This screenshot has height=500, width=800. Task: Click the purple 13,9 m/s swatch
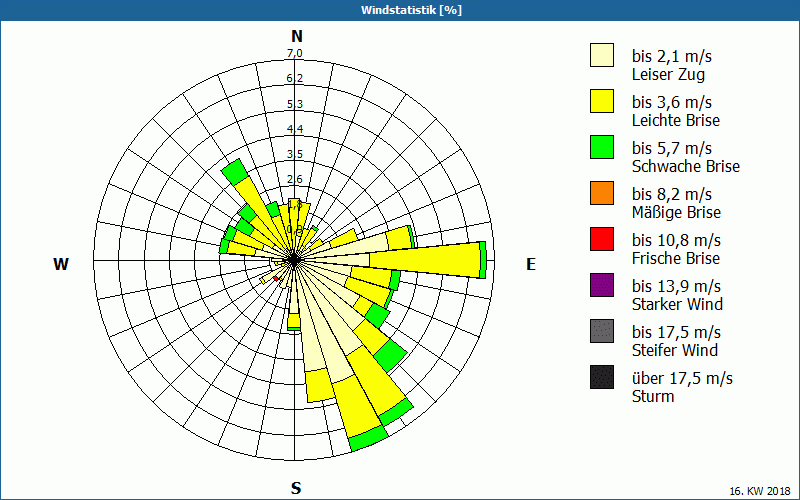click(602, 285)
